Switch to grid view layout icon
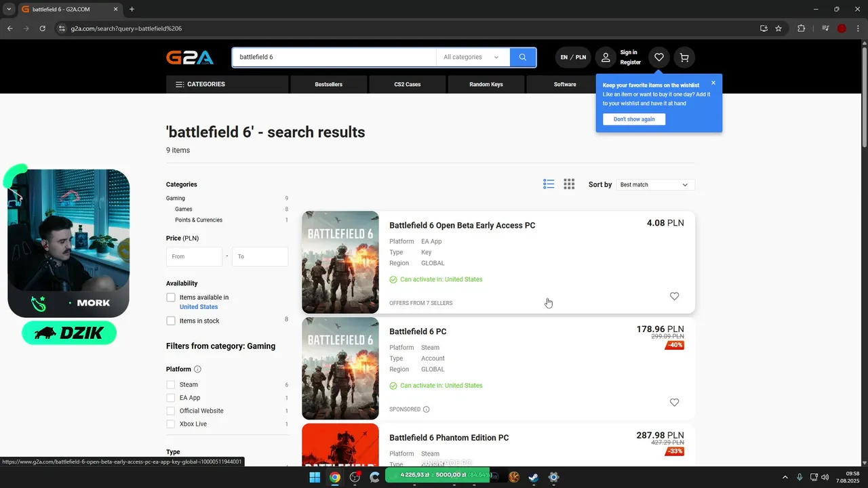The height and width of the screenshot is (488, 868). [569, 184]
